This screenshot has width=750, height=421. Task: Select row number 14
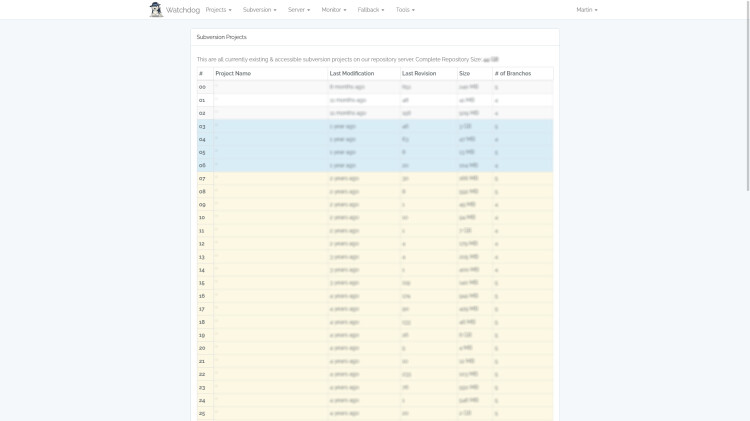click(375, 270)
